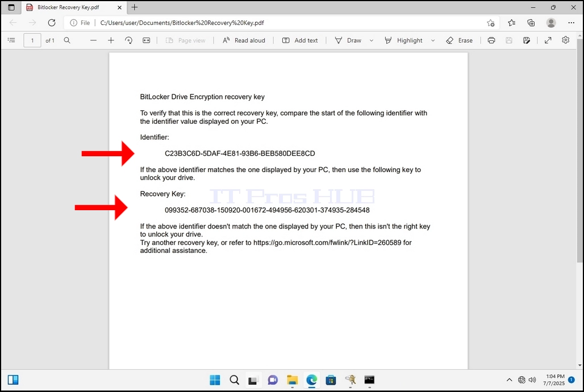
Task: Click the 'Recovery Key:' label
Action: 163,194
